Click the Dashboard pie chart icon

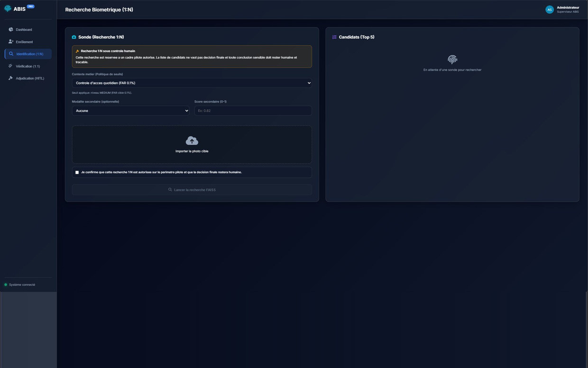[x=11, y=29]
